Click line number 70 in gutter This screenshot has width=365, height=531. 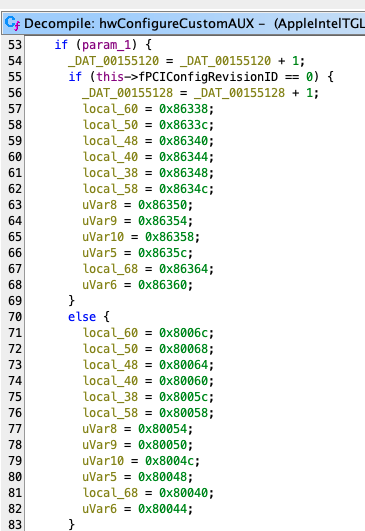click(x=15, y=317)
